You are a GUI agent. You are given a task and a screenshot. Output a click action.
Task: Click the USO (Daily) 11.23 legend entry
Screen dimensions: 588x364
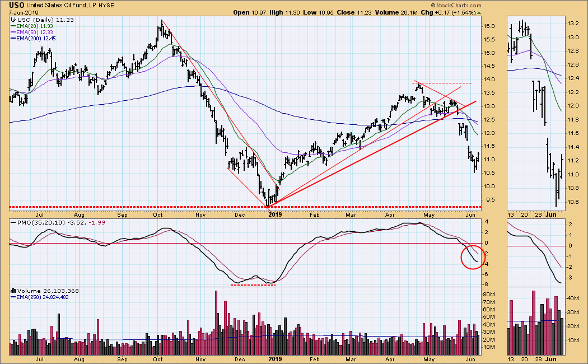pos(45,20)
